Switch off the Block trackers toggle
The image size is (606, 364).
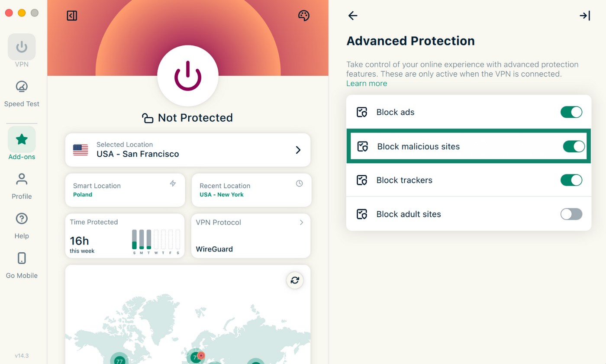coord(571,180)
